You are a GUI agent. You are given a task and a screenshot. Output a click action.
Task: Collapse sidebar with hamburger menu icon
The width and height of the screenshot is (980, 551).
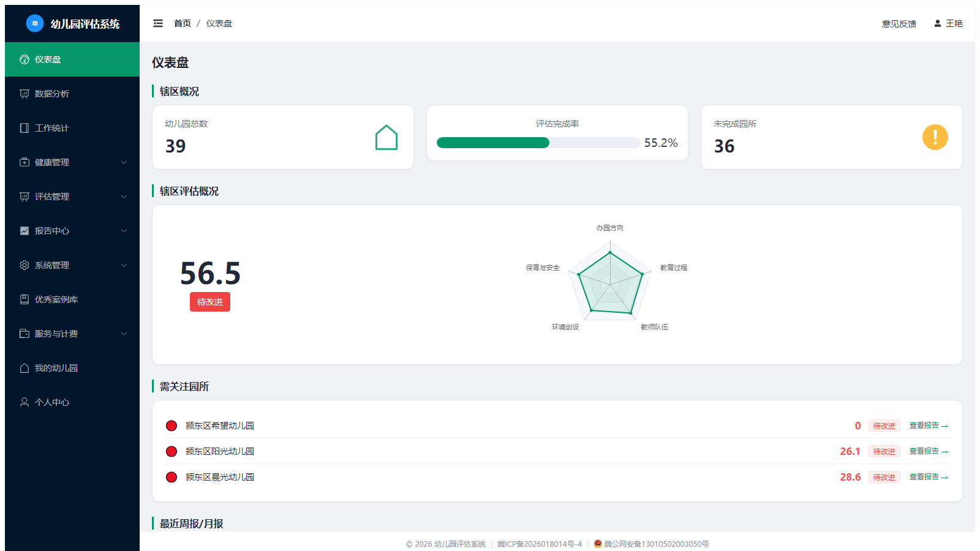(x=158, y=23)
